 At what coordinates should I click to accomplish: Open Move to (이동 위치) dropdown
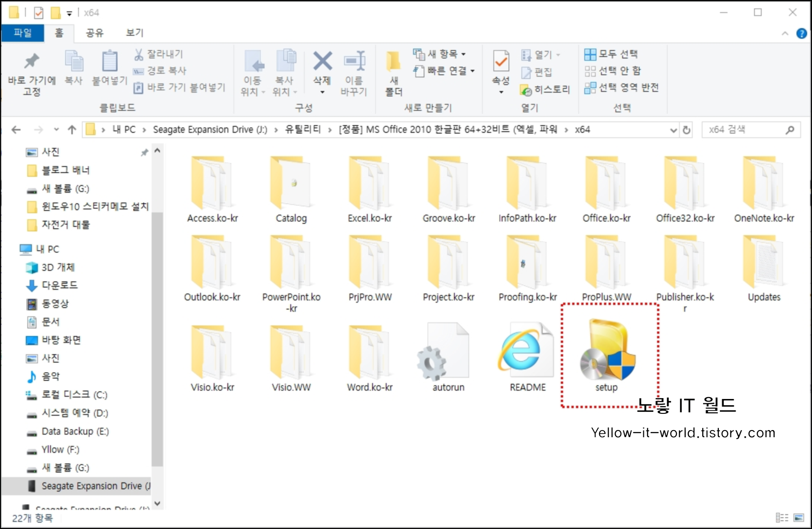(x=253, y=73)
